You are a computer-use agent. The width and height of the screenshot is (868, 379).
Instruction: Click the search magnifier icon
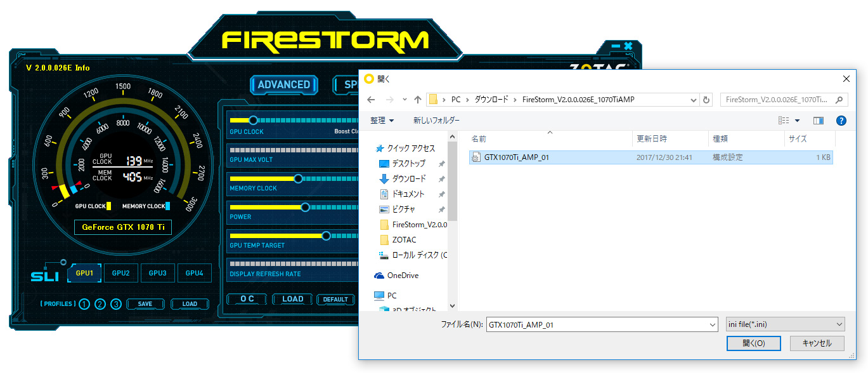click(839, 100)
